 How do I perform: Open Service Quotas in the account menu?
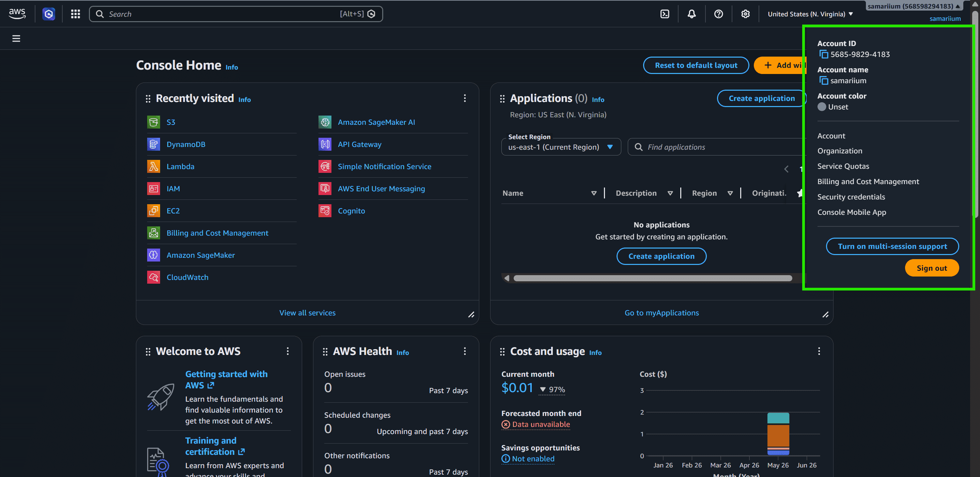[x=843, y=166]
